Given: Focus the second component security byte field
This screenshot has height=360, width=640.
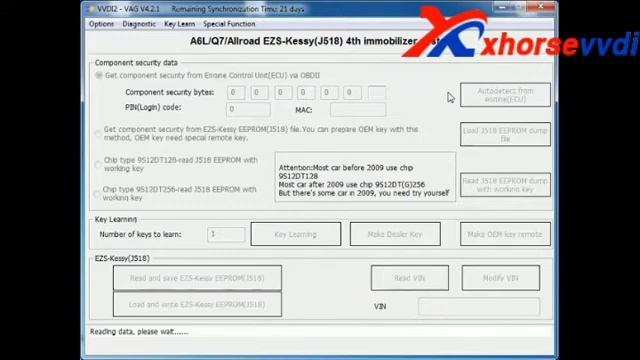Looking at the screenshot, I should tap(259, 93).
